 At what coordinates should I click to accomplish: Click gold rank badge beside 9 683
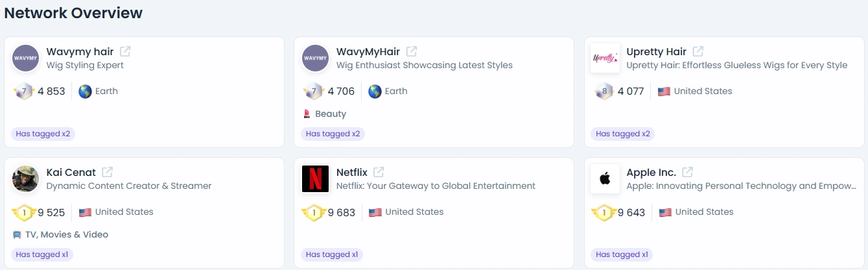pyautogui.click(x=314, y=212)
